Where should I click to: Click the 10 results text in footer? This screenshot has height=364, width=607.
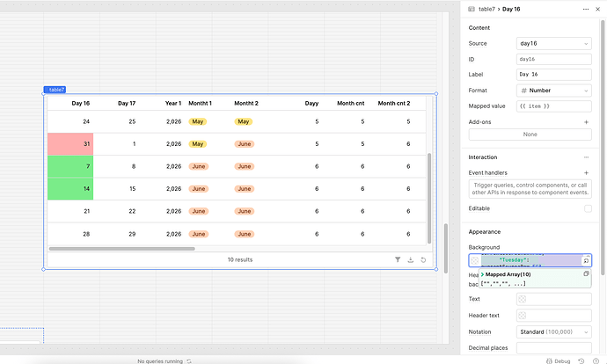point(240,259)
